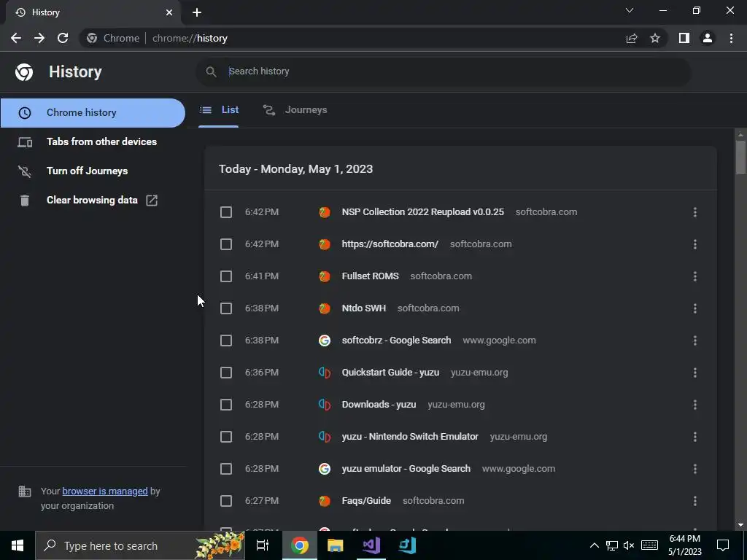The image size is (747, 560).
Task: Check the Quickstart Guide - yuzu entry
Action: click(226, 373)
